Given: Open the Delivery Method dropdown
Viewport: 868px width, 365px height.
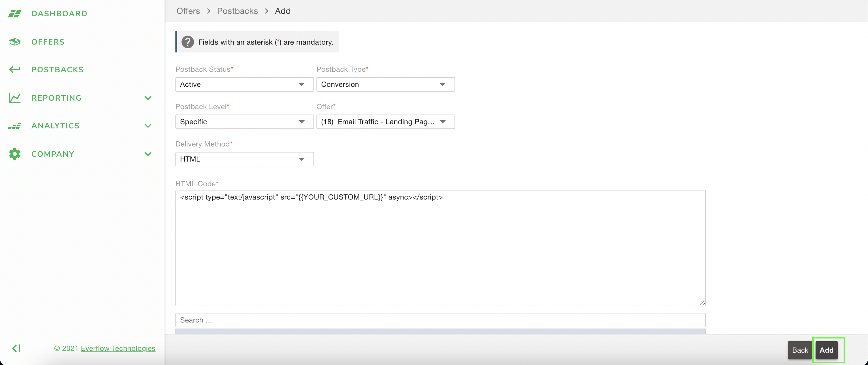Looking at the screenshot, I should coord(244,159).
